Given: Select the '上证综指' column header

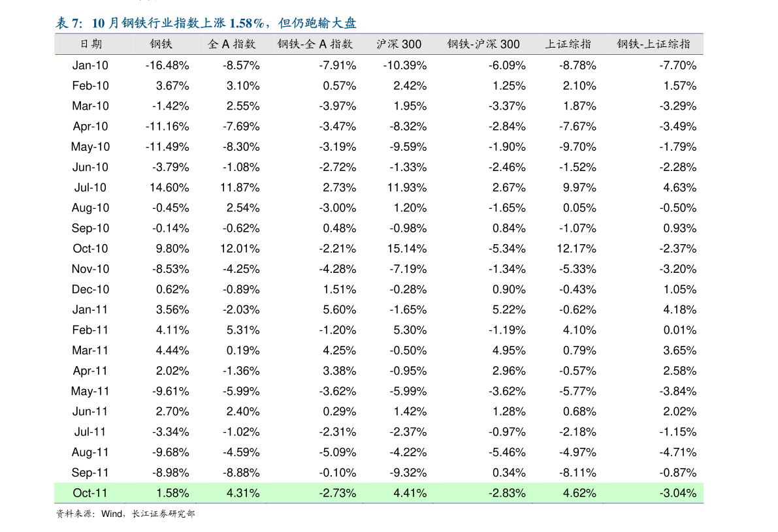Looking at the screenshot, I should click(x=568, y=44).
